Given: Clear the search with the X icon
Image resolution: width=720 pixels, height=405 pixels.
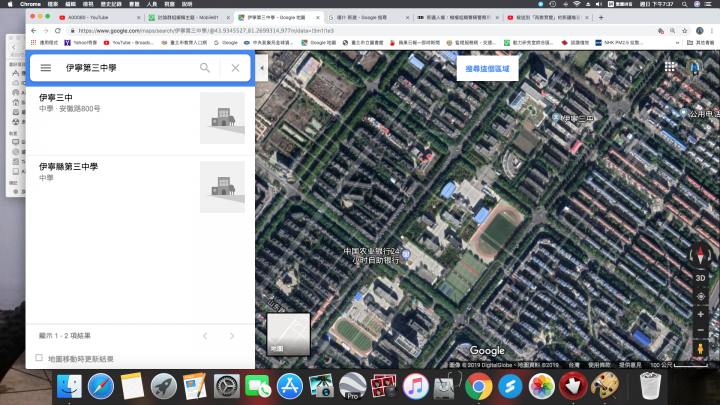Looking at the screenshot, I should (x=235, y=68).
